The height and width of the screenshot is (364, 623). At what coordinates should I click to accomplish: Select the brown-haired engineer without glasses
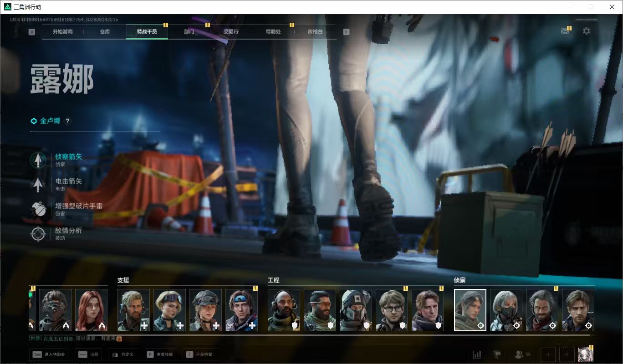[428, 310]
